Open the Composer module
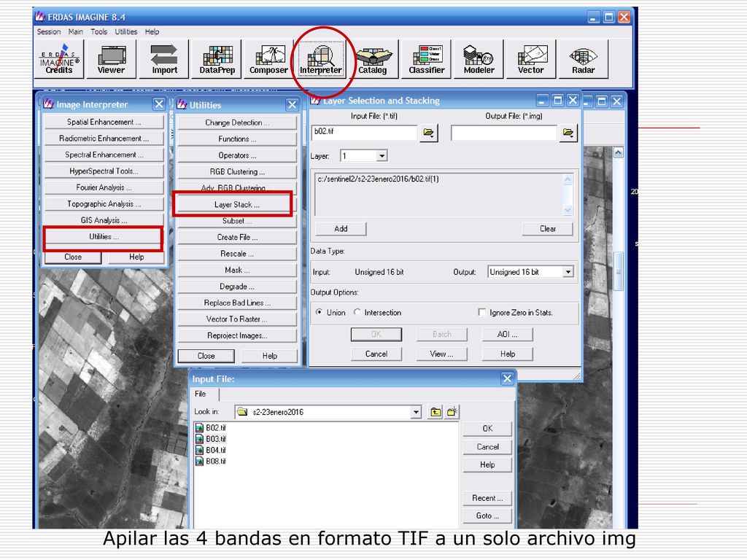Image resolution: width=747 pixels, height=560 pixels. point(268,58)
